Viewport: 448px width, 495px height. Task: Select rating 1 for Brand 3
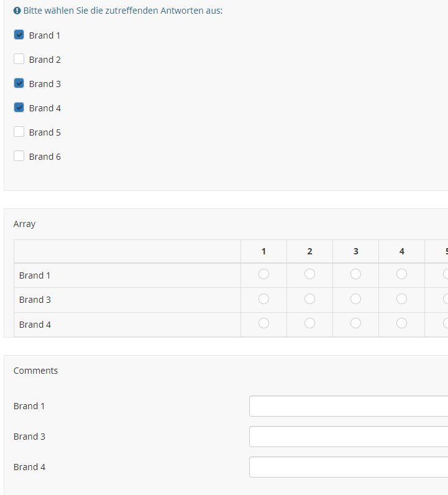263,299
